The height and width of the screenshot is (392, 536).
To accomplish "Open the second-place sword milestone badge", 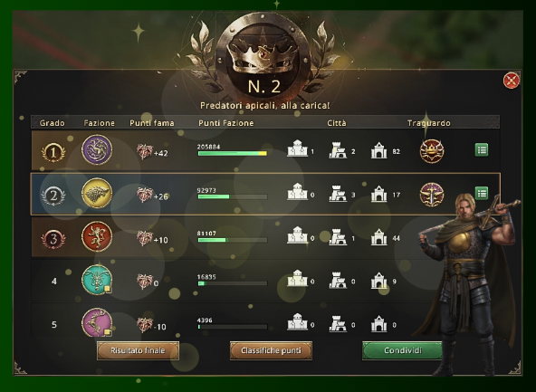I will click(x=432, y=195).
